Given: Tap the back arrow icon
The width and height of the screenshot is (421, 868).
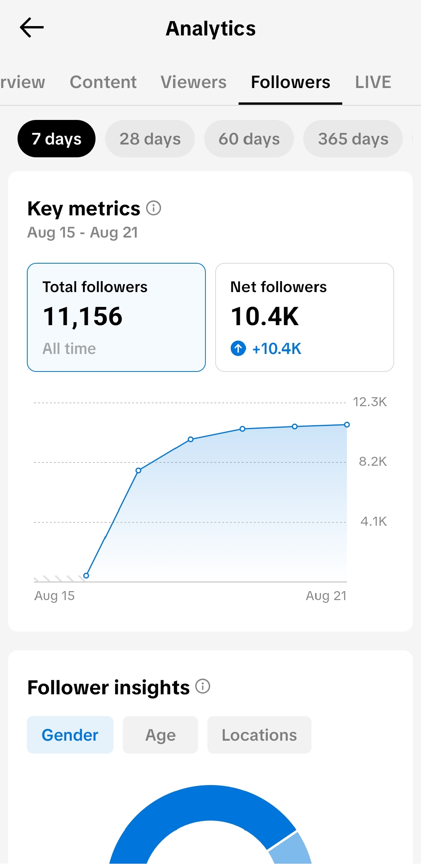Looking at the screenshot, I should [x=32, y=28].
